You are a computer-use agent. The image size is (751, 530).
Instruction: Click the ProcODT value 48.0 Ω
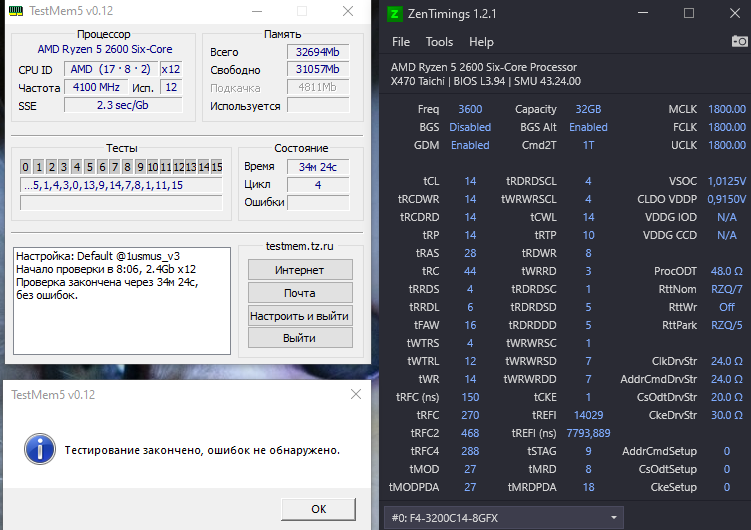pos(727,271)
